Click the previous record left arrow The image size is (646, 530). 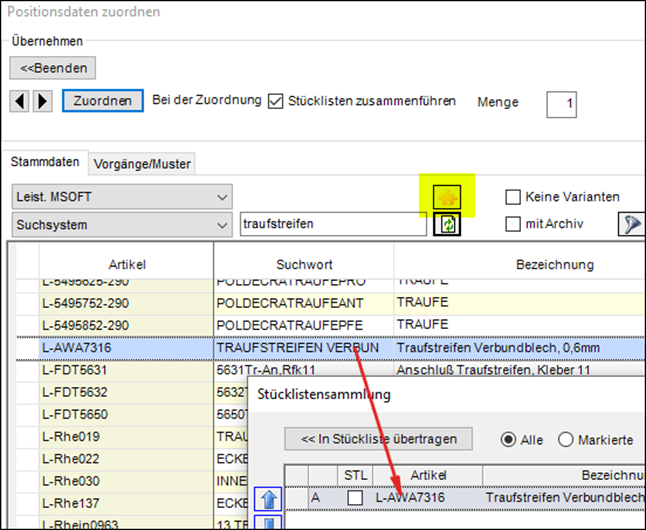20,101
